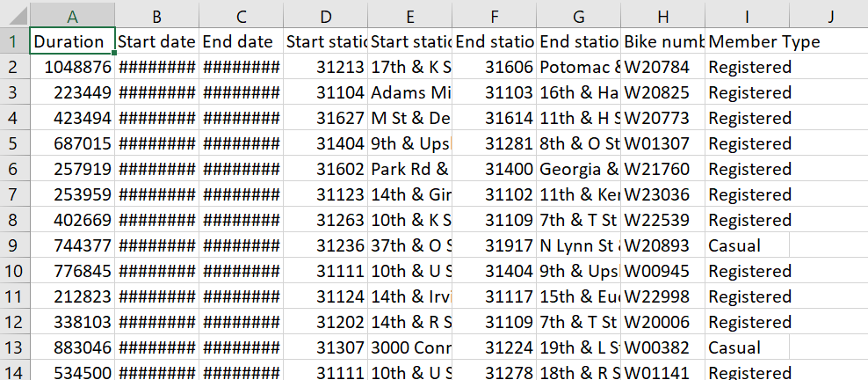Select bike number W00382
Viewport: 868px width, 380px height.
pyautogui.click(x=663, y=347)
